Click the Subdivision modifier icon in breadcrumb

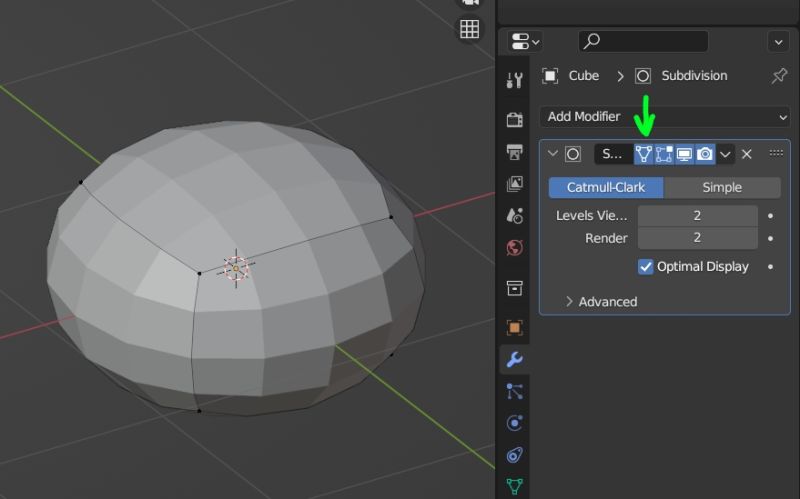pos(643,76)
